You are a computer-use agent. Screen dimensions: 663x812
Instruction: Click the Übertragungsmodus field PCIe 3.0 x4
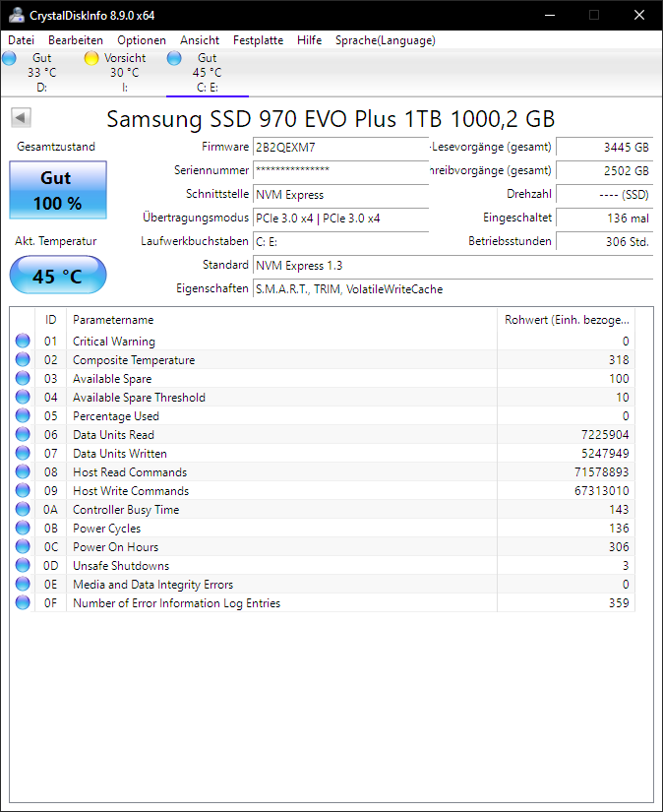[340, 219]
